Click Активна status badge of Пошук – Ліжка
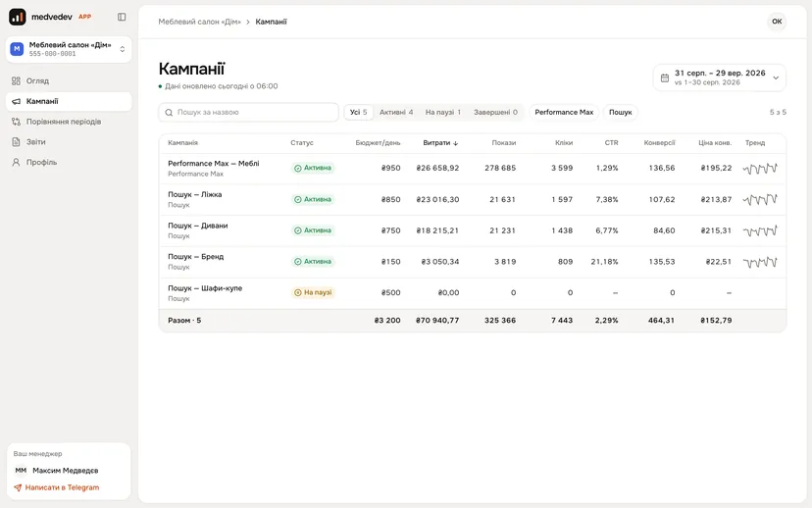812x508 pixels. (313, 199)
